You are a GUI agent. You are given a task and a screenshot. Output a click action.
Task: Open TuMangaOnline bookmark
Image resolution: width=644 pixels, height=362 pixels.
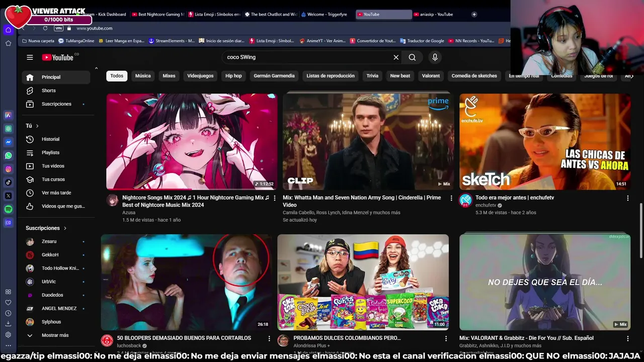coord(76,41)
